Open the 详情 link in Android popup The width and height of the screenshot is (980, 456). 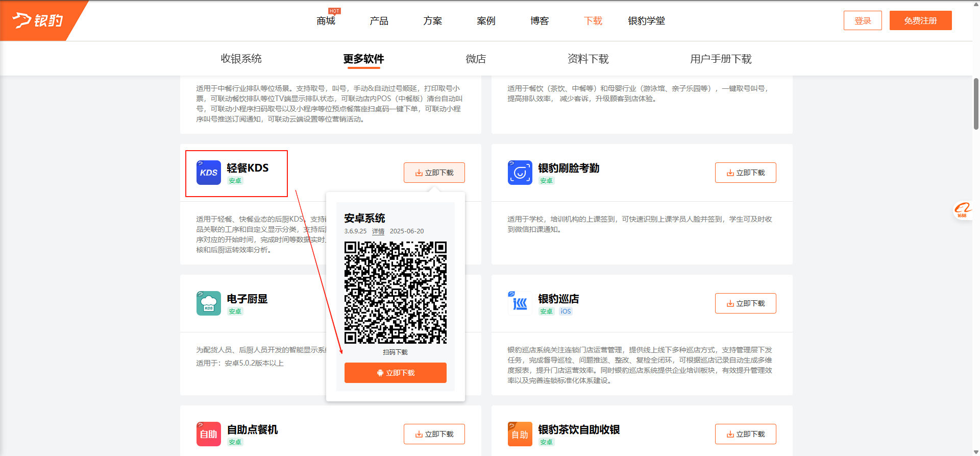click(378, 231)
